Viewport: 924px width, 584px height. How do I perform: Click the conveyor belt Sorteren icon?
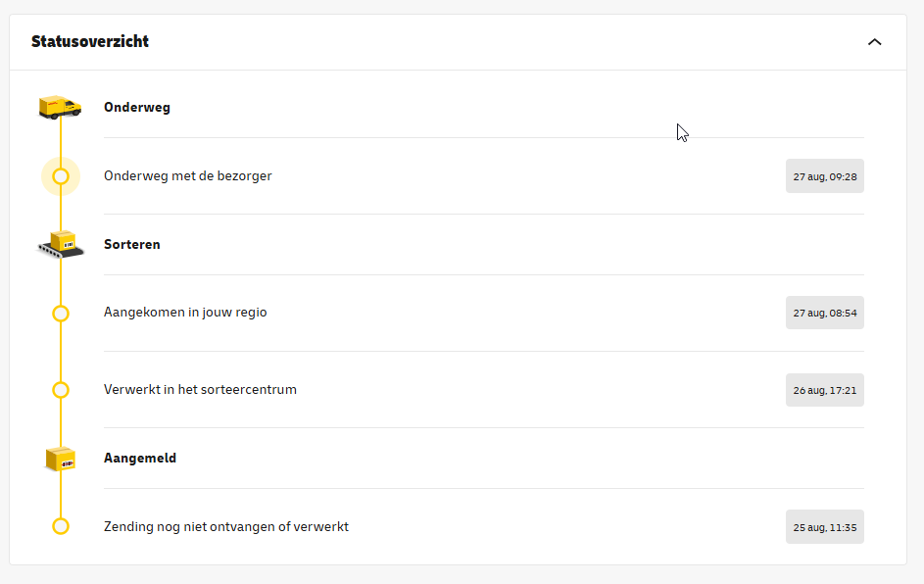tap(61, 244)
